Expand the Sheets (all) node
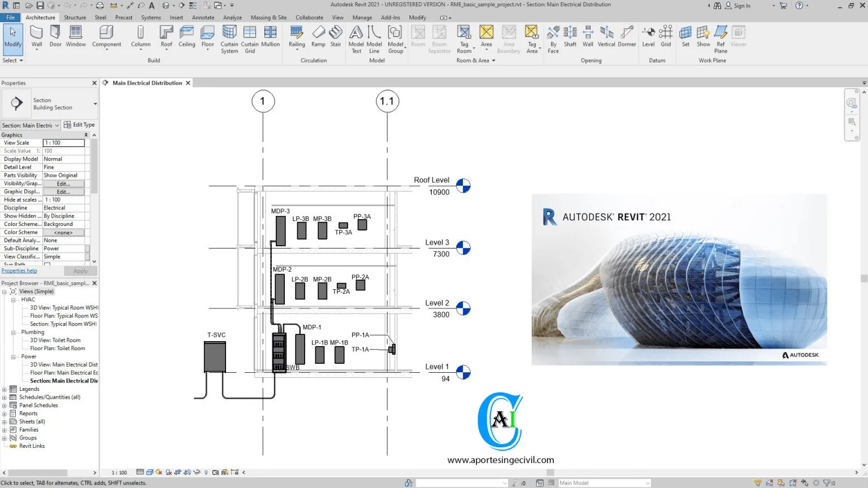 tap(5, 422)
